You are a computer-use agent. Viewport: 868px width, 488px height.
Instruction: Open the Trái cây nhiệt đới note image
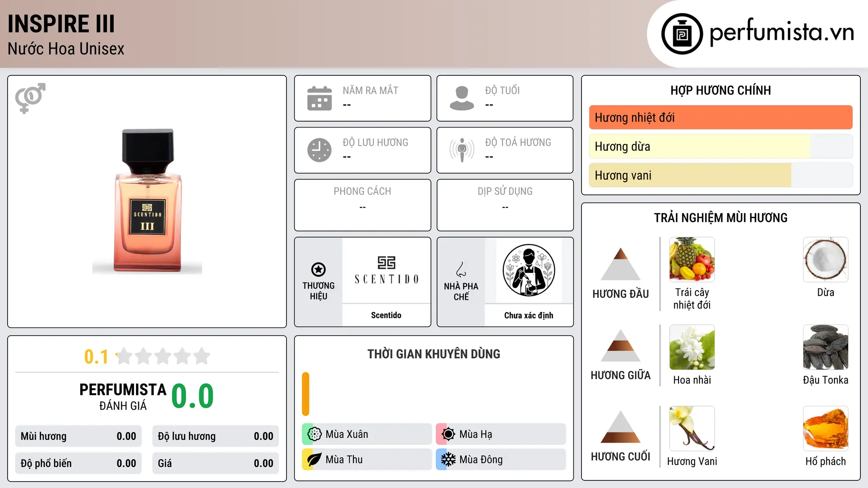(692, 260)
